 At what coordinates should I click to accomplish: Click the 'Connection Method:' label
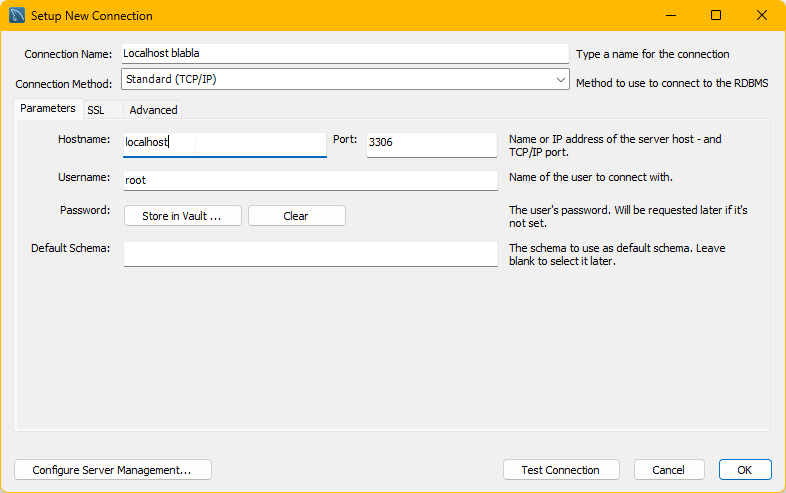(x=64, y=84)
